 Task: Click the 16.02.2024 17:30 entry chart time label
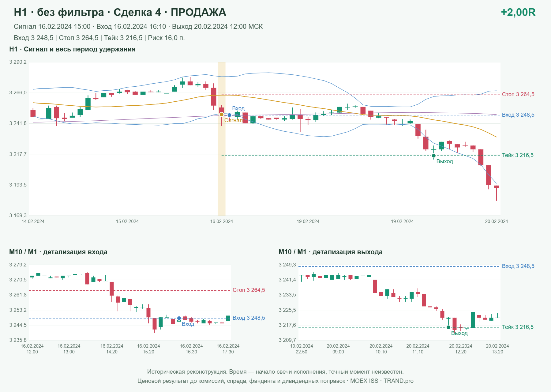coord(228,349)
